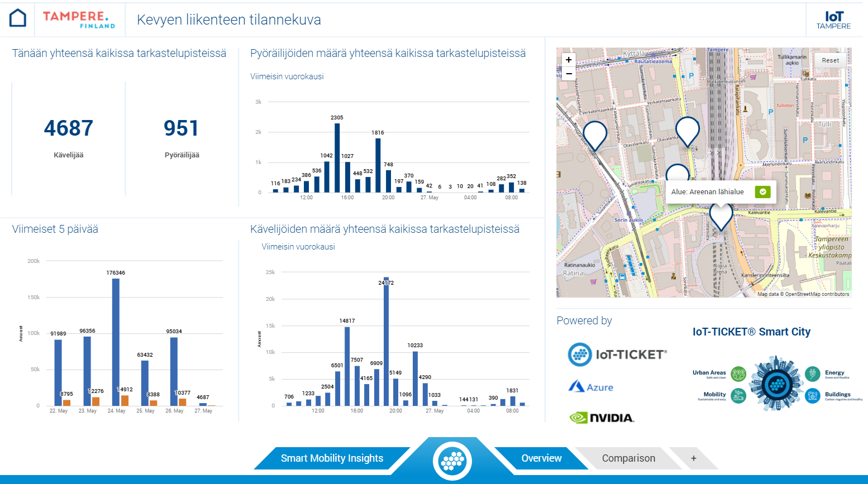Open the hexagon icon in bottom navigation
This screenshot has width=868, height=484.
[x=452, y=461]
